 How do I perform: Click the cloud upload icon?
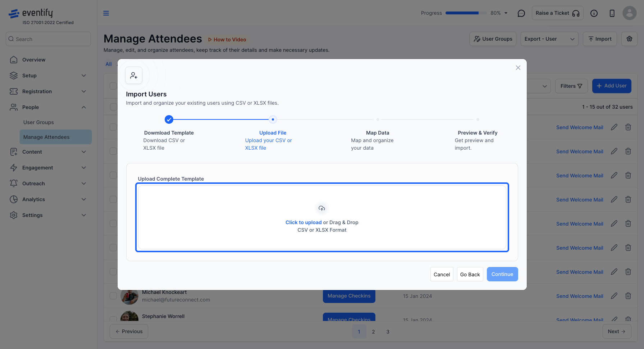[x=322, y=208]
